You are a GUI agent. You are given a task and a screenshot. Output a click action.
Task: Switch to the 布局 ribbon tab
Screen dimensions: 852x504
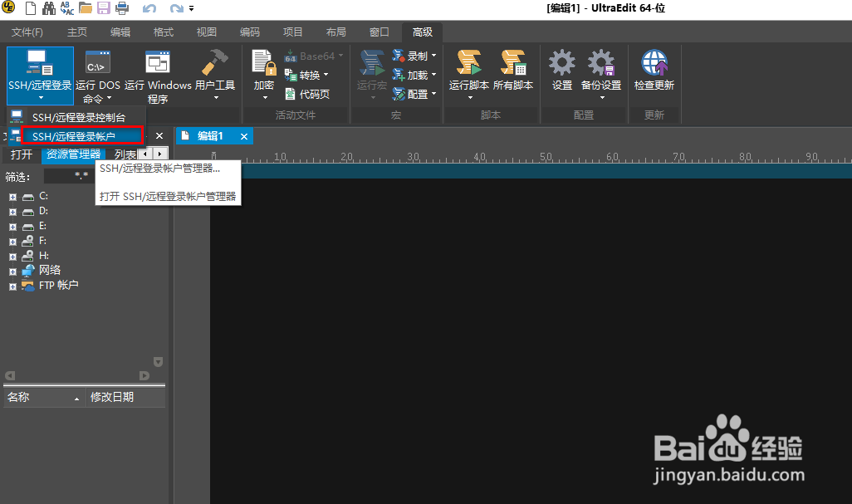tap(336, 32)
